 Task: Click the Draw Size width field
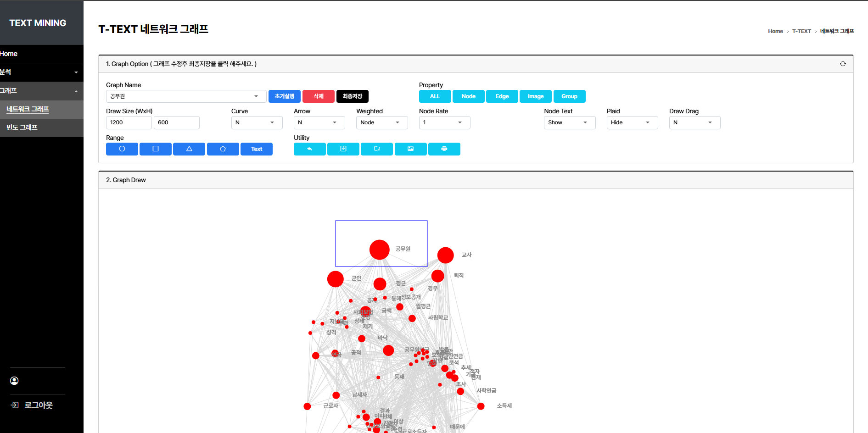point(129,122)
